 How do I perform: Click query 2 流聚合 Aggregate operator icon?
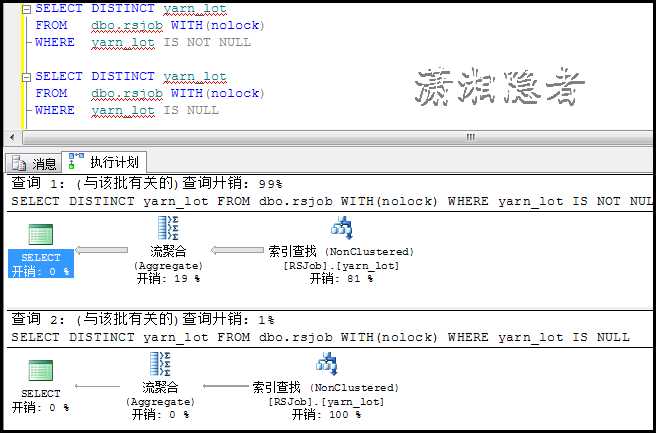tap(160, 364)
